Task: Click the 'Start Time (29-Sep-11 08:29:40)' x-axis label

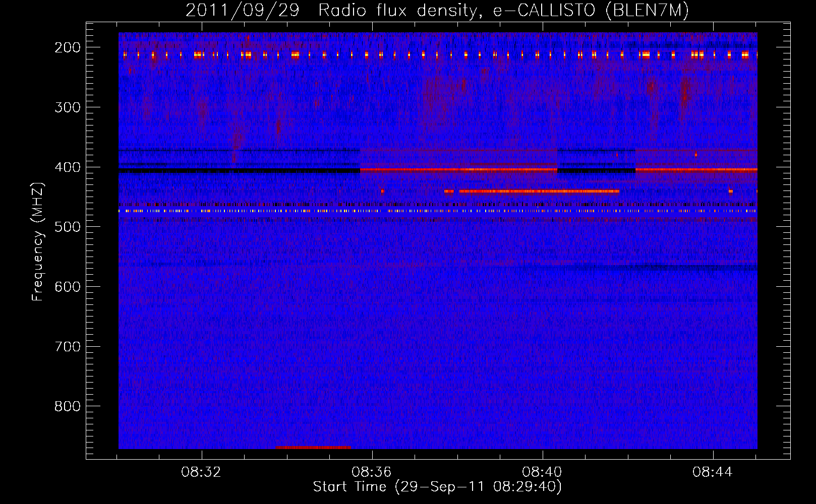Action: pos(437,487)
